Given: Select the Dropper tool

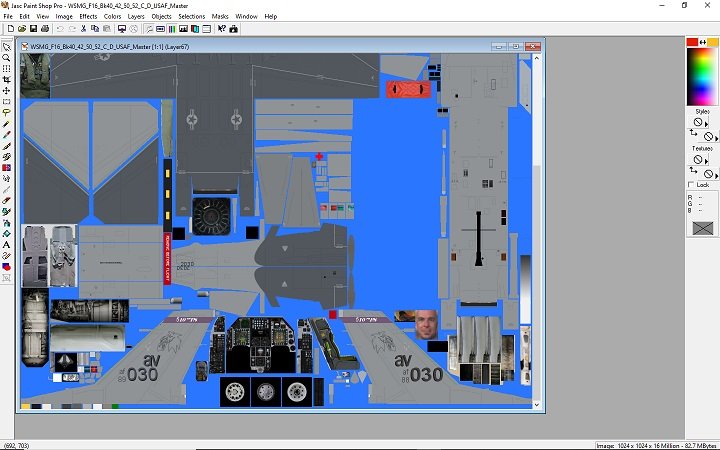Looking at the screenshot, I should 7,135.
